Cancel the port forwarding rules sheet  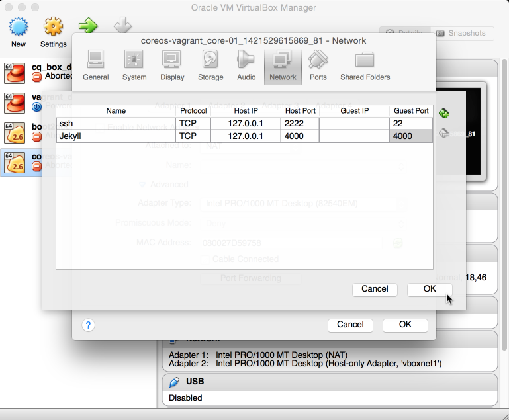coord(375,289)
